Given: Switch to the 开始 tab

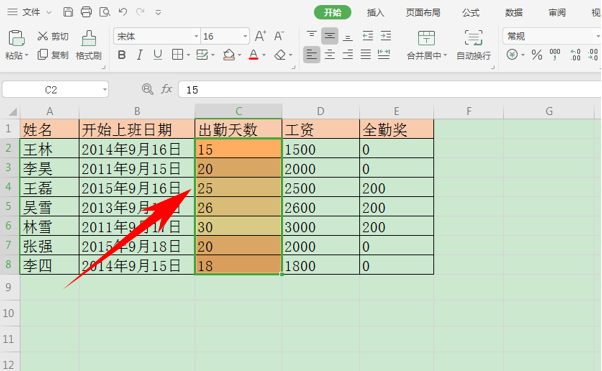Looking at the screenshot, I should [332, 13].
